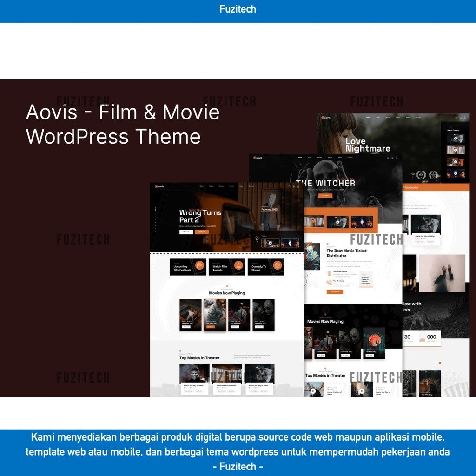Play the middle video clip below The Witcher
This screenshot has width=476, height=476.
337,222
